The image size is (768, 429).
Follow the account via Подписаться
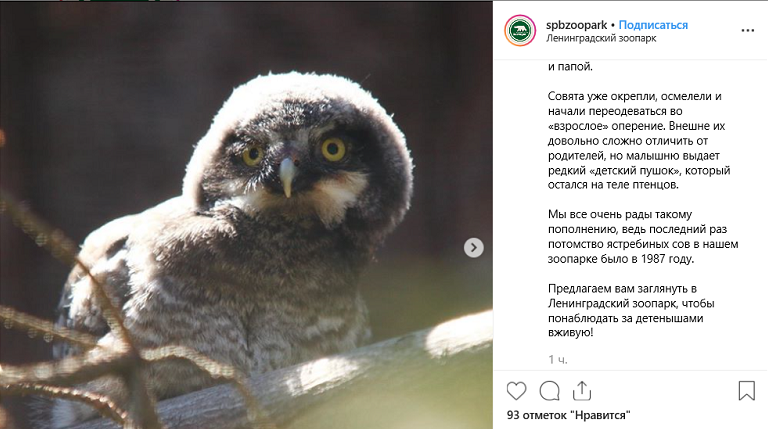pos(653,25)
